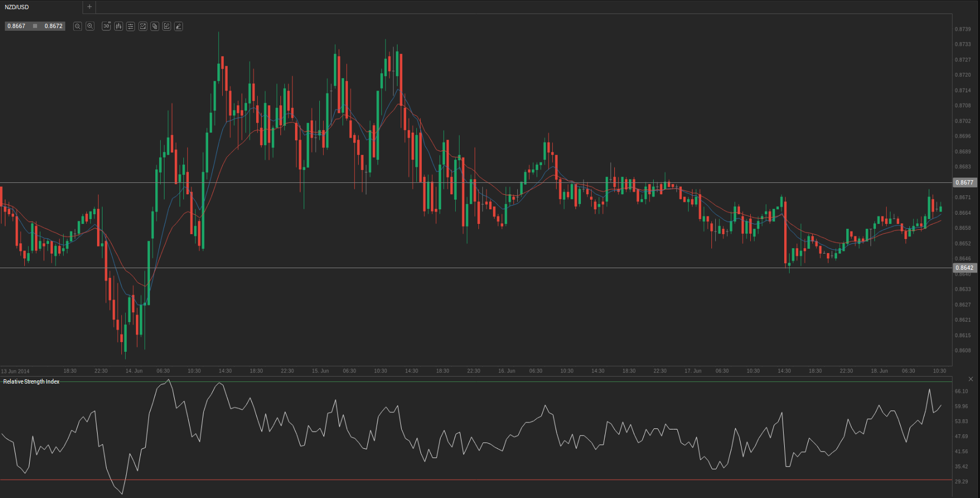This screenshot has height=498, width=980.
Task: Click the 0.8608 price axis label
Action: (x=963, y=351)
